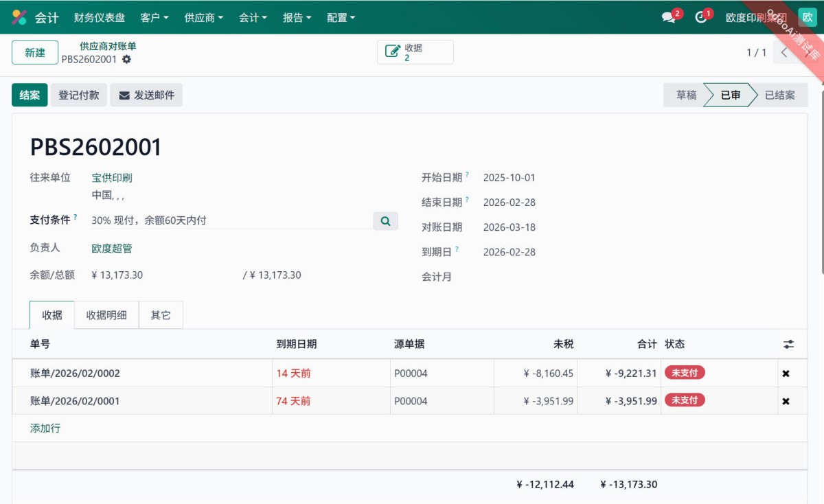Click the 未支付 badge in row 0002
Viewport: 824px width, 504px height.
point(685,373)
